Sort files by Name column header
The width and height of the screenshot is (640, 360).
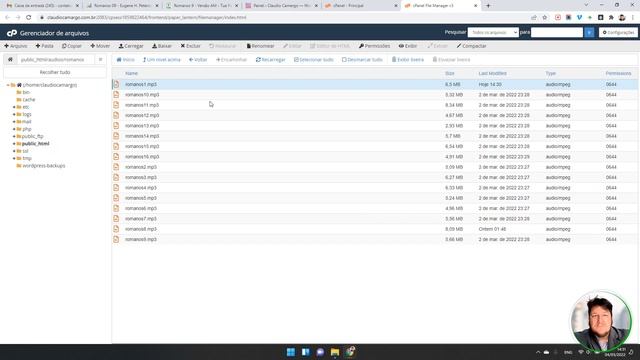pos(131,73)
